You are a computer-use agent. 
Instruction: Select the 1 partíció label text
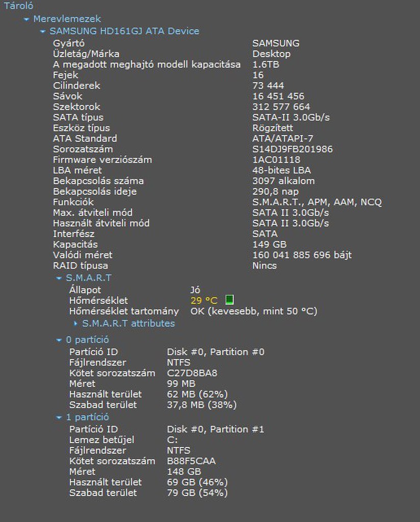click(x=87, y=417)
